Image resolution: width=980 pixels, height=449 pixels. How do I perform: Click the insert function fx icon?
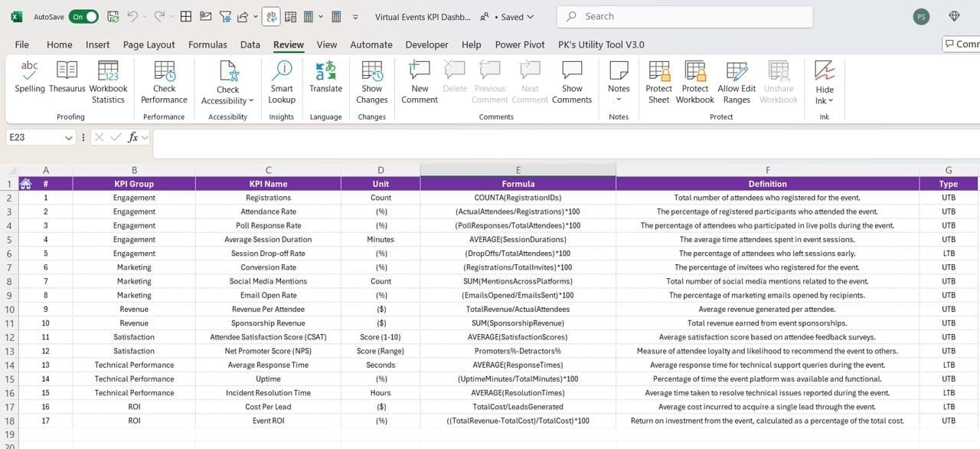pyautogui.click(x=132, y=137)
